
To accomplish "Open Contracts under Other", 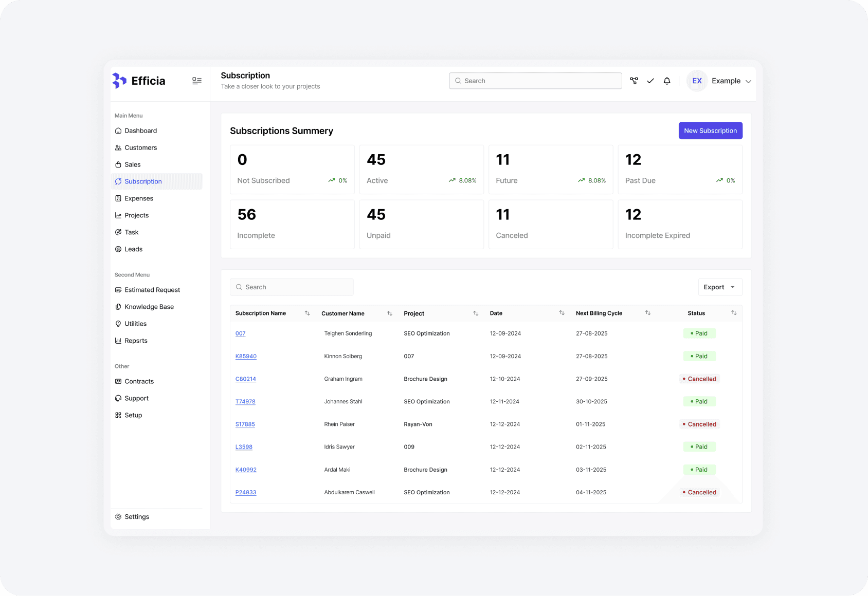I will (x=156, y=381).
